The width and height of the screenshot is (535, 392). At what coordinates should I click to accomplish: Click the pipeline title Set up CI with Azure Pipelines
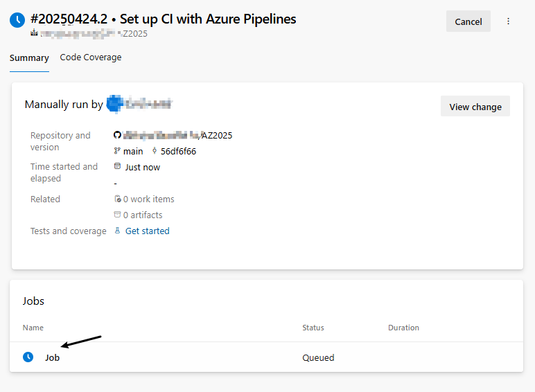coord(208,19)
